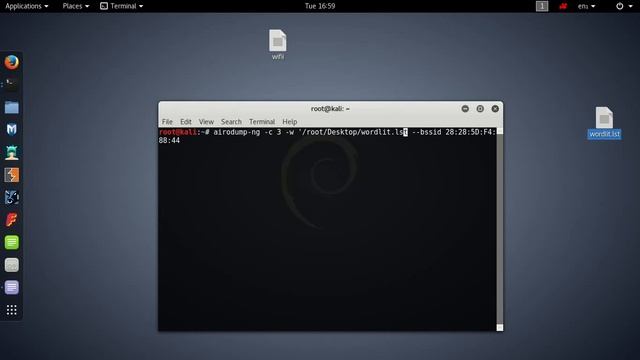Show all applications grid

coord(11,310)
